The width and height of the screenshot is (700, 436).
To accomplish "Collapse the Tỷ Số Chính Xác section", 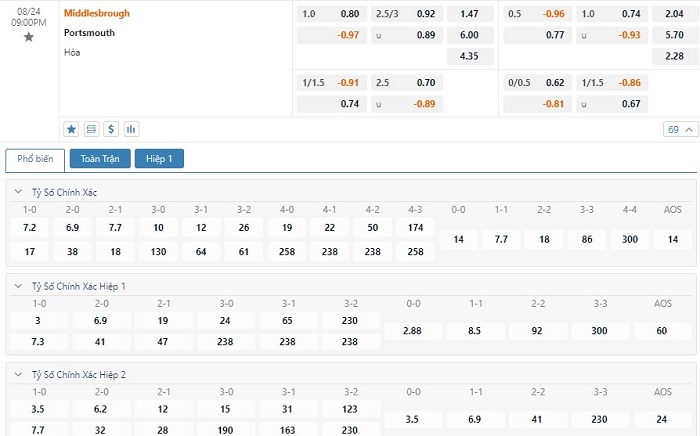I will 18,192.
